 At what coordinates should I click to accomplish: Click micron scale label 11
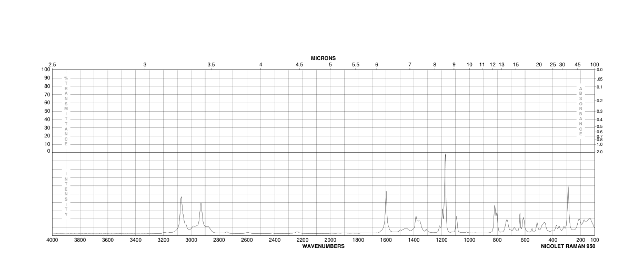point(482,65)
